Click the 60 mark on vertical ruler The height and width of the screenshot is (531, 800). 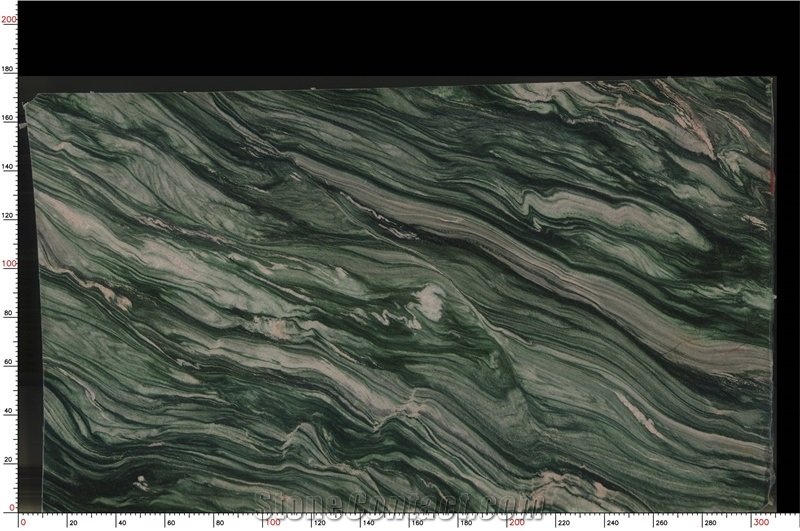[x=8, y=362]
